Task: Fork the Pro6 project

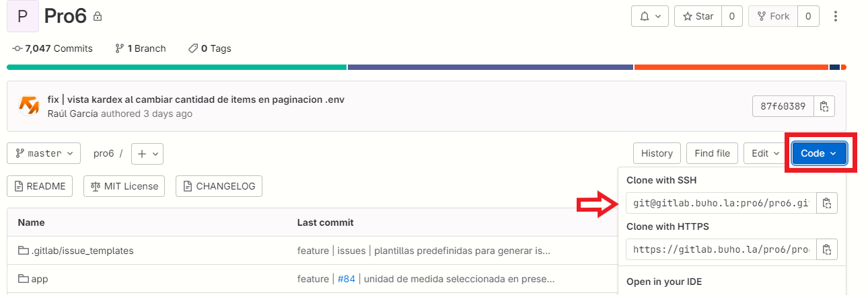Action: [x=773, y=16]
